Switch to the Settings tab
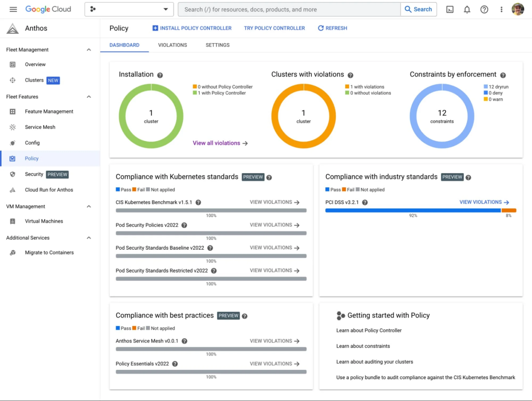Image resolution: width=532 pixels, height=401 pixels. pos(218,45)
